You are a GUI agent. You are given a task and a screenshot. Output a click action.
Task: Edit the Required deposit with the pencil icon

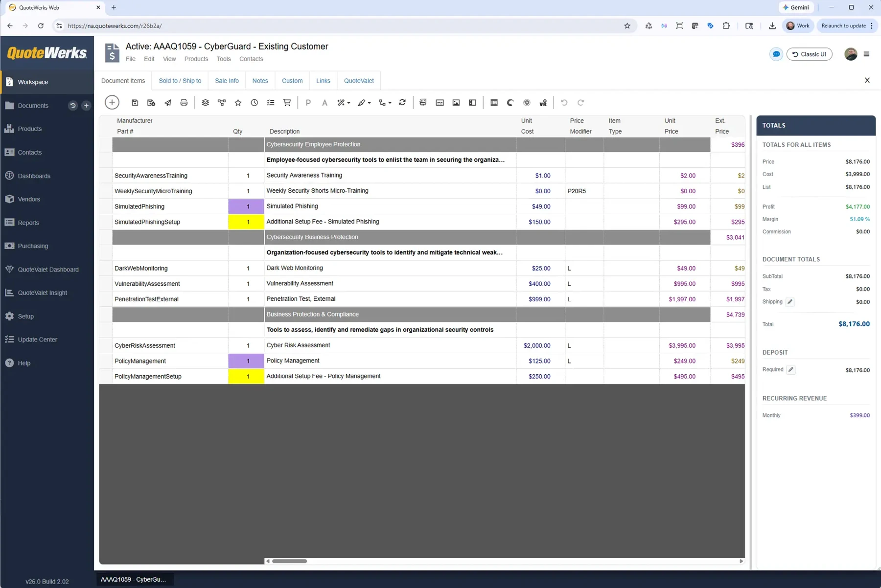(x=791, y=370)
